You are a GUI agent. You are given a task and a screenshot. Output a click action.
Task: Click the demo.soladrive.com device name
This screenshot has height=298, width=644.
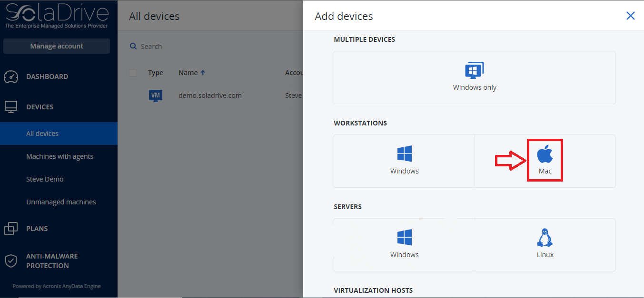pyautogui.click(x=210, y=96)
